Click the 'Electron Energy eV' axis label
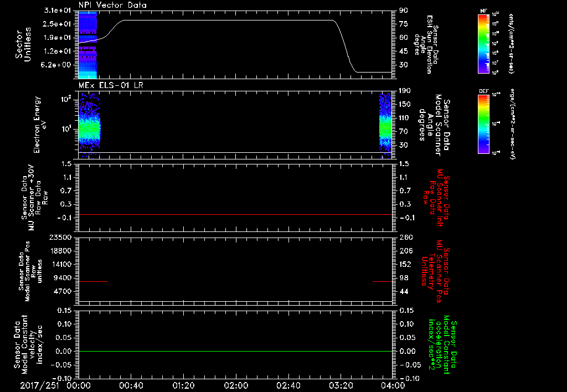 [x=40, y=125]
